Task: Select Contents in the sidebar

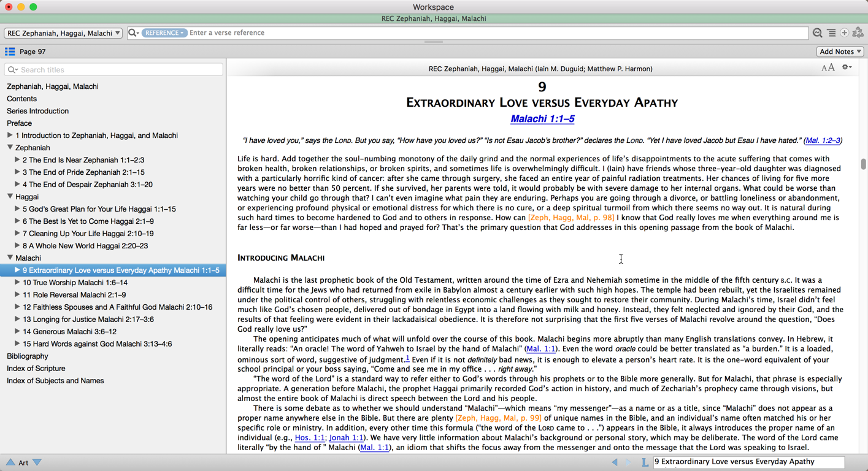Action: click(x=21, y=99)
